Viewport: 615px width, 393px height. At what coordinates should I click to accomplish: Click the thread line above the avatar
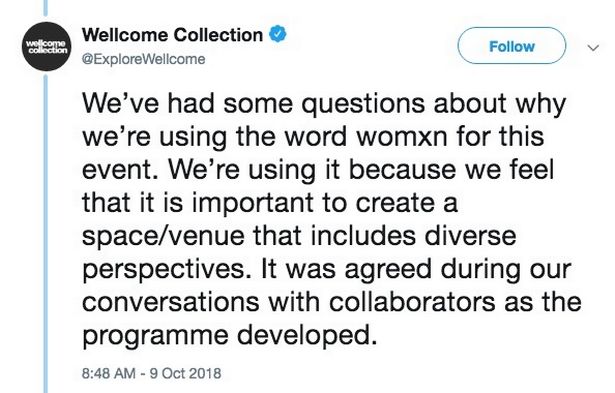point(46,8)
